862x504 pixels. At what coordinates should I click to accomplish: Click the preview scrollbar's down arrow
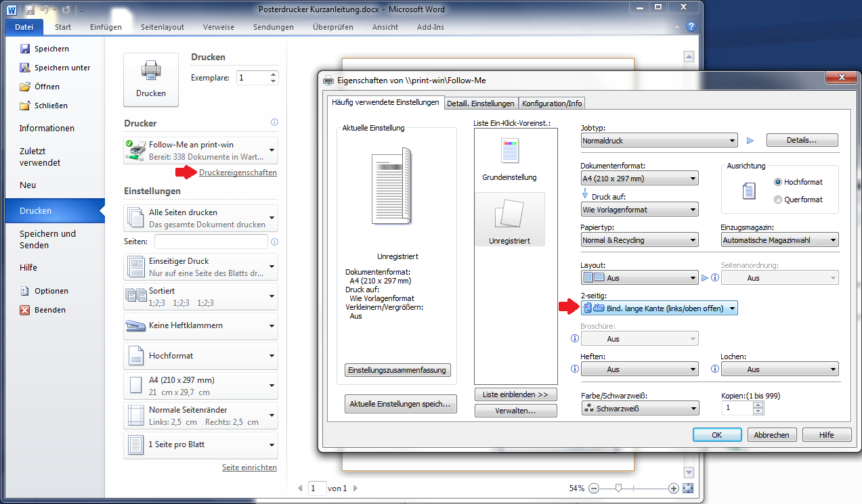(x=689, y=472)
